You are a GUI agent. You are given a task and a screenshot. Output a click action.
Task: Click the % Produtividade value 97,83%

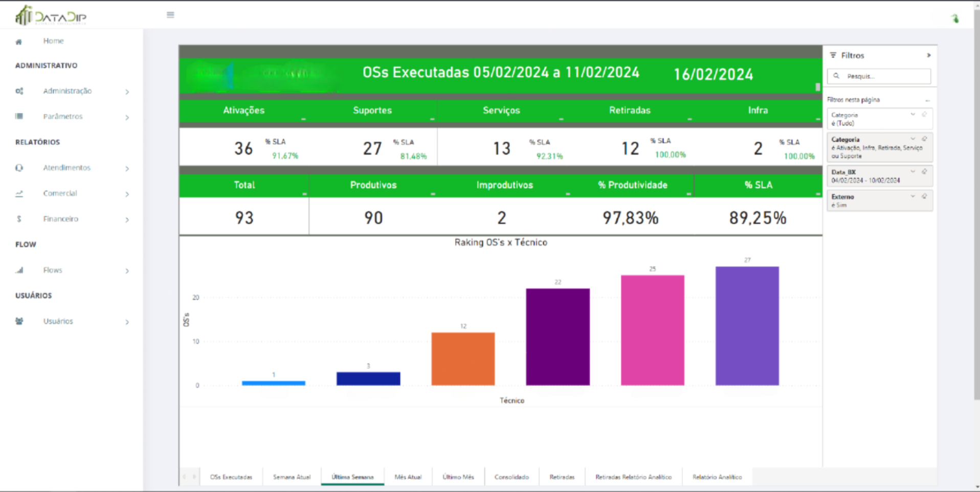631,218
